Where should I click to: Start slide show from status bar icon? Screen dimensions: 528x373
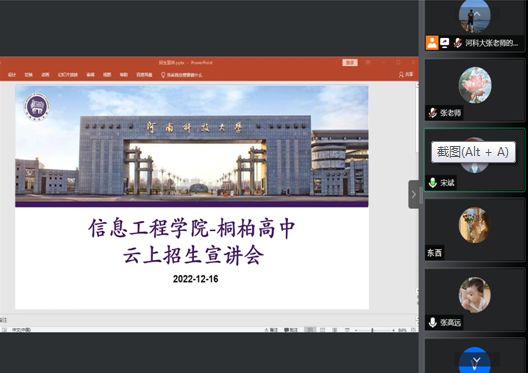347,330
